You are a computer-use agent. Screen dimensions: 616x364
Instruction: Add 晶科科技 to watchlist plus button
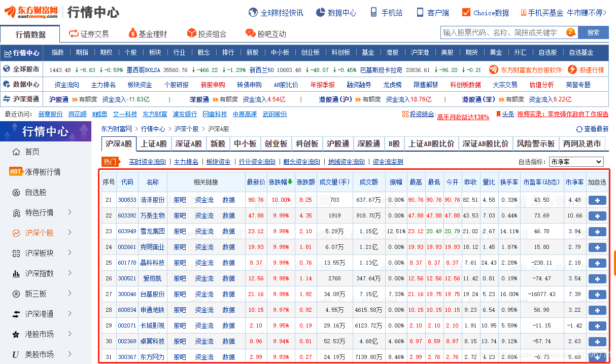coord(597,263)
